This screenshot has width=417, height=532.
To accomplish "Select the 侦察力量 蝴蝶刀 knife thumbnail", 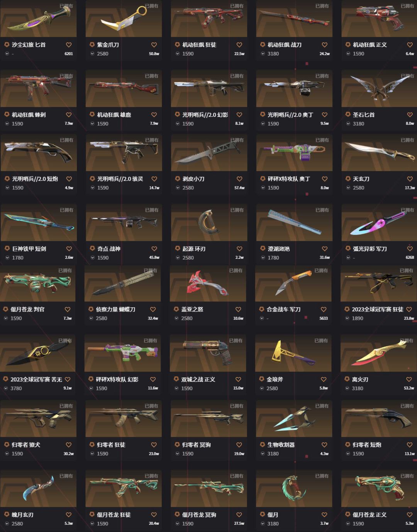I will point(123,283).
